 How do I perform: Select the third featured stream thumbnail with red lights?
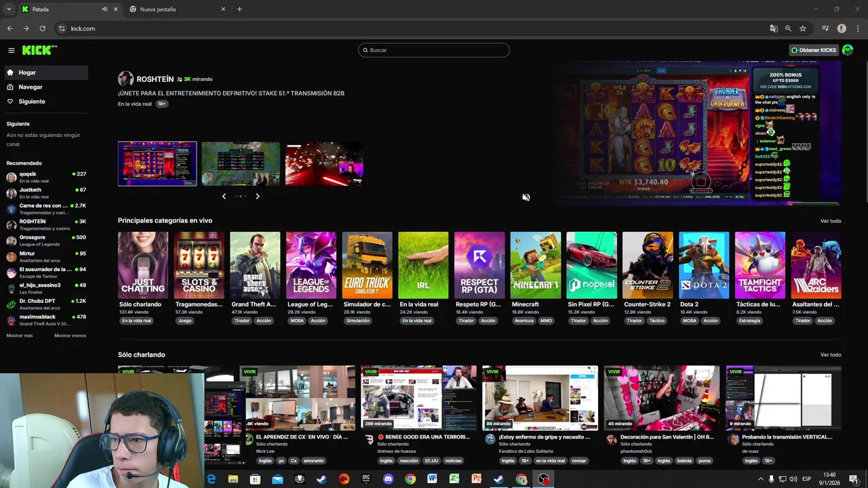(324, 163)
